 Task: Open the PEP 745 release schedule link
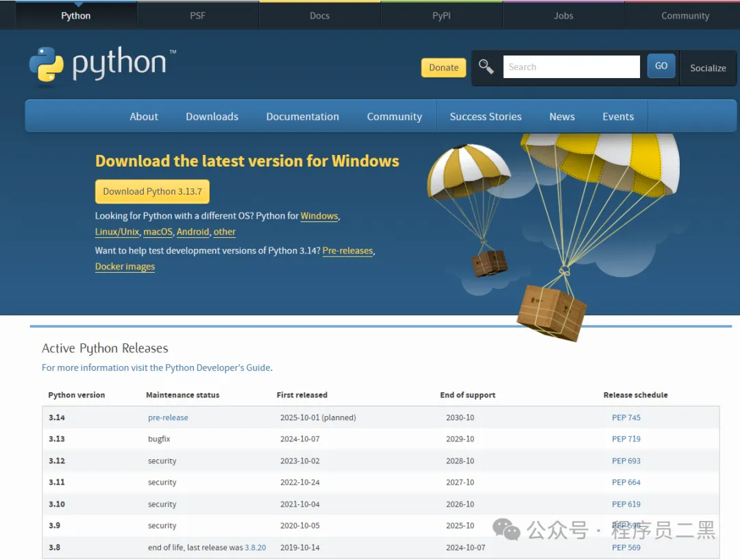[626, 417]
